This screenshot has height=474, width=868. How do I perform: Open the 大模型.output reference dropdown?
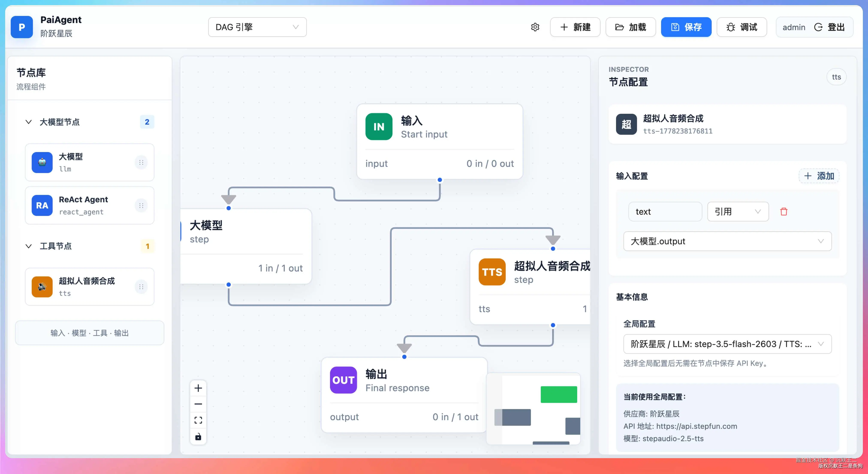[x=728, y=241]
